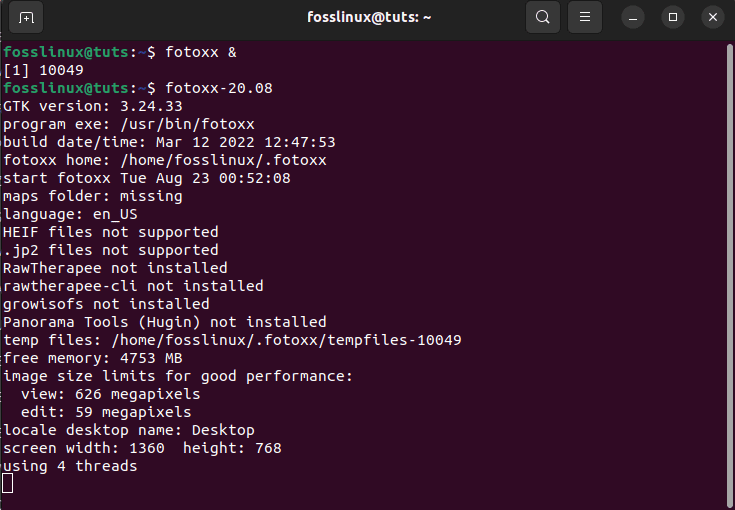This screenshot has width=735, height=510.
Task: Click the build date/time line
Action: [169, 142]
